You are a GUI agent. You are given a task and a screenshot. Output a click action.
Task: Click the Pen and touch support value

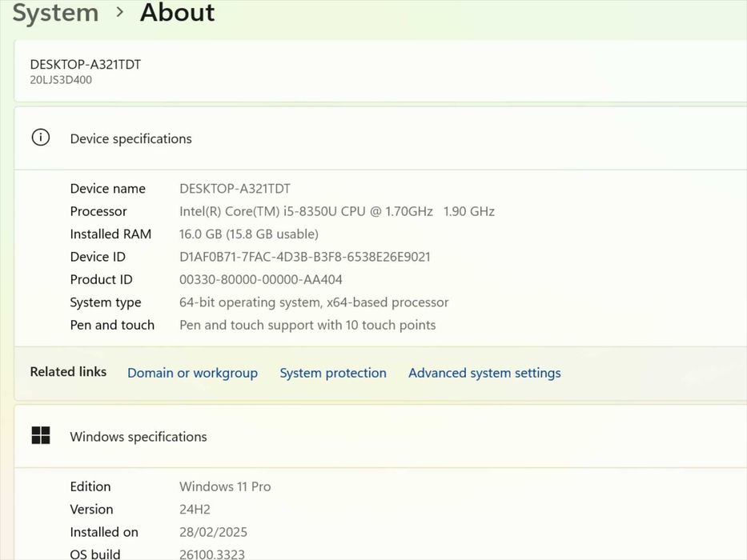click(307, 325)
